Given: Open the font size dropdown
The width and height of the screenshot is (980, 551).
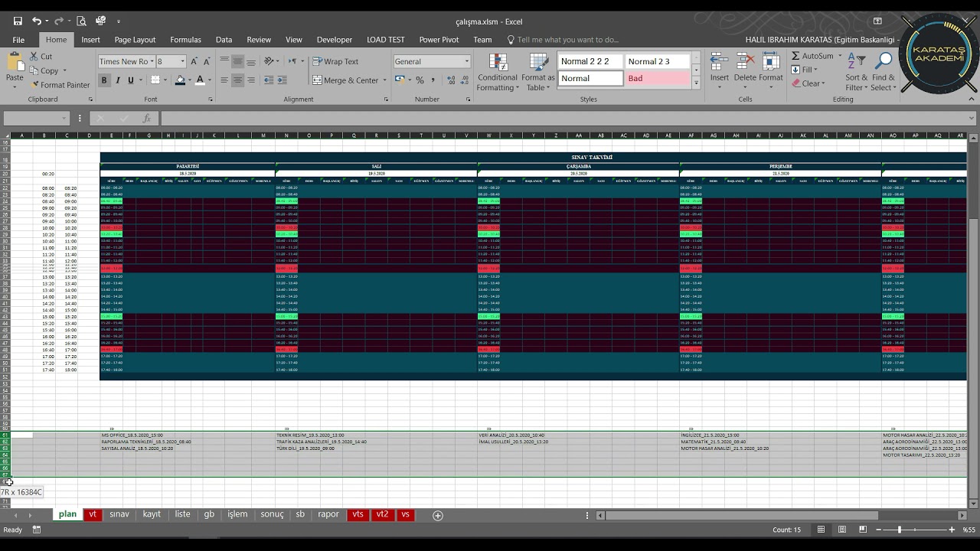Looking at the screenshot, I should tap(182, 61).
